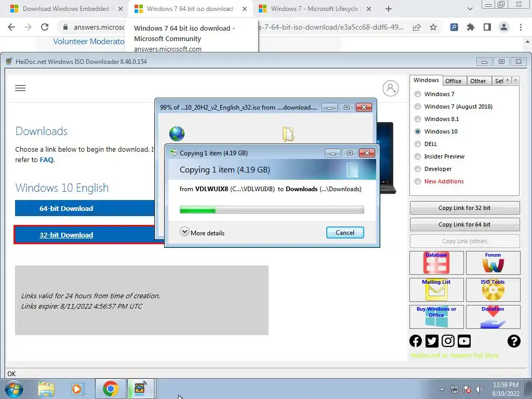The height and width of the screenshot is (399, 532).
Task: Visit the Instagram page icon
Action: click(448, 341)
